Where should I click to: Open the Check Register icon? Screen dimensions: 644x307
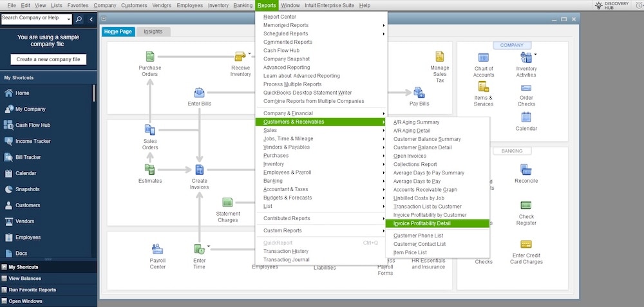point(526,205)
